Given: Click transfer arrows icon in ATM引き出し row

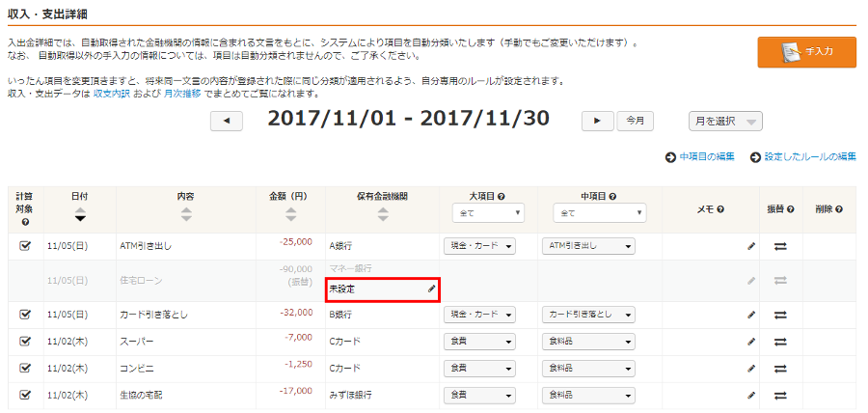Looking at the screenshot, I should 780,246.
